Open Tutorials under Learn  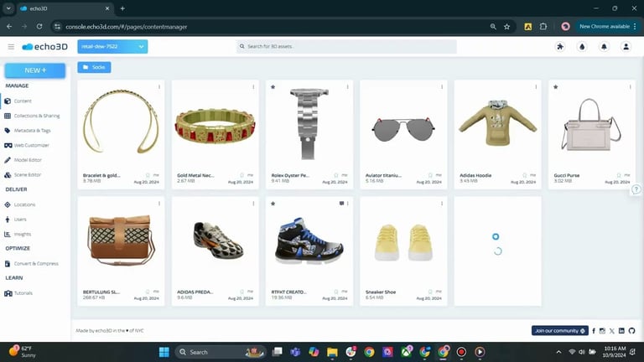pos(18,293)
